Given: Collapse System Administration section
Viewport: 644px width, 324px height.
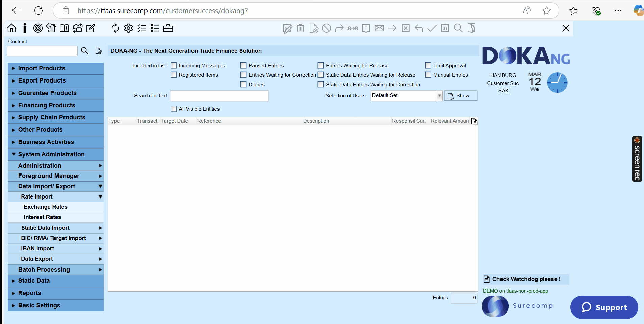Looking at the screenshot, I should click(x=56, y=154).
